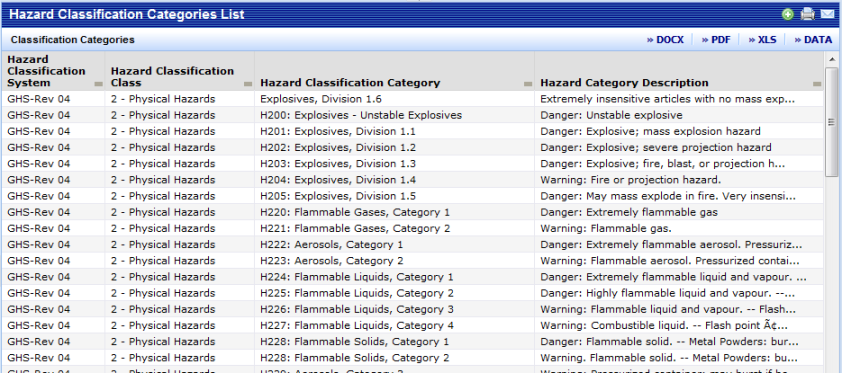Viewport: 842px width, 373px height.
Task: Open Hazard Classification Class column menu
Action: (248, 84)
